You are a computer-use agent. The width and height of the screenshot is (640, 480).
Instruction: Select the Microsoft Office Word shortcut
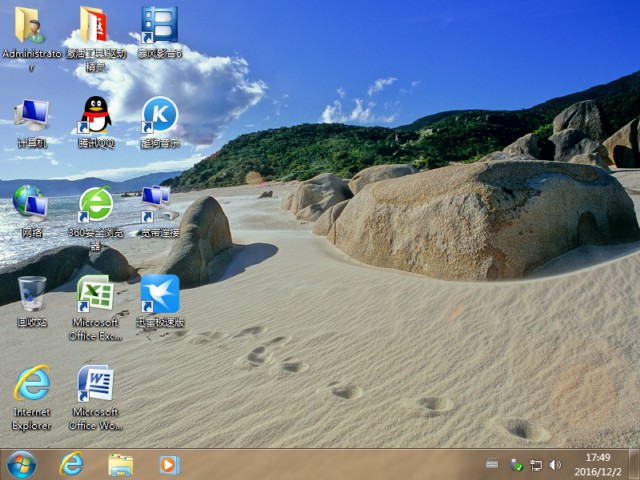[x=96, y=385]
